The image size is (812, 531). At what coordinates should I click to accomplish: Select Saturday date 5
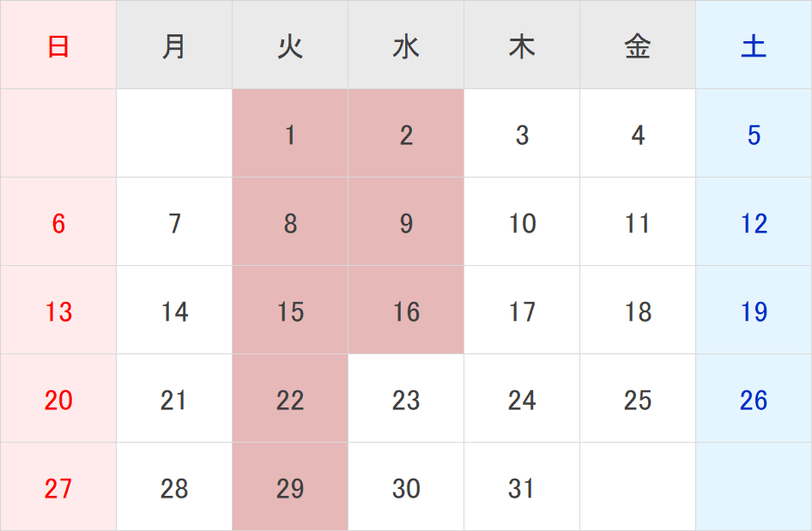tap(754, 134)
